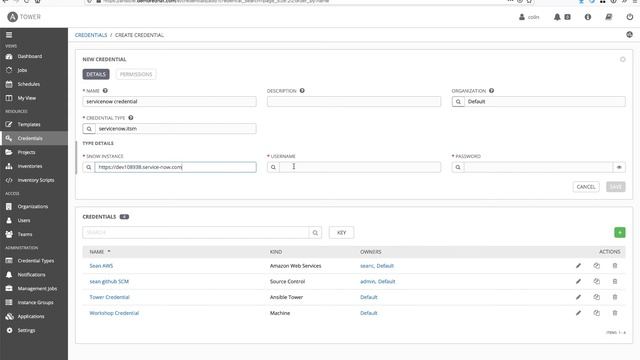Screen dimensions: 640x360
Task: Click the credentials search magnifier button
Action: click(x=315, y=233)
